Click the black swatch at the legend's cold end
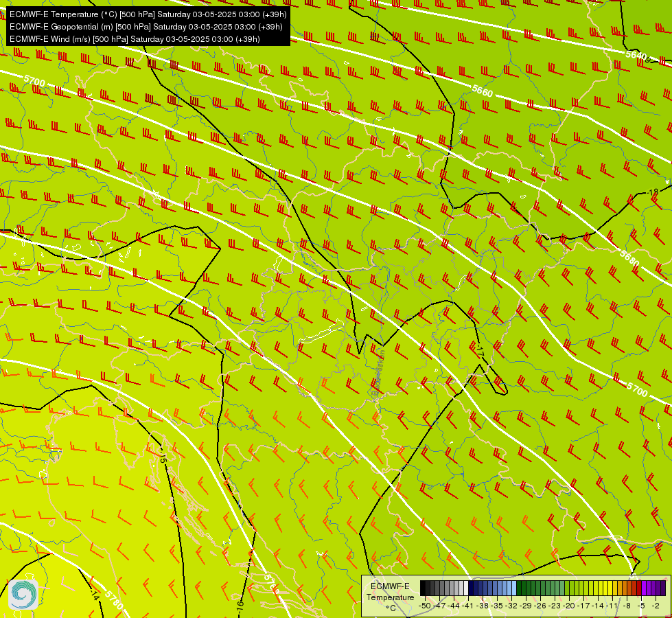The width and height of the screenshot is (672, 618). (x=423, y=588)
